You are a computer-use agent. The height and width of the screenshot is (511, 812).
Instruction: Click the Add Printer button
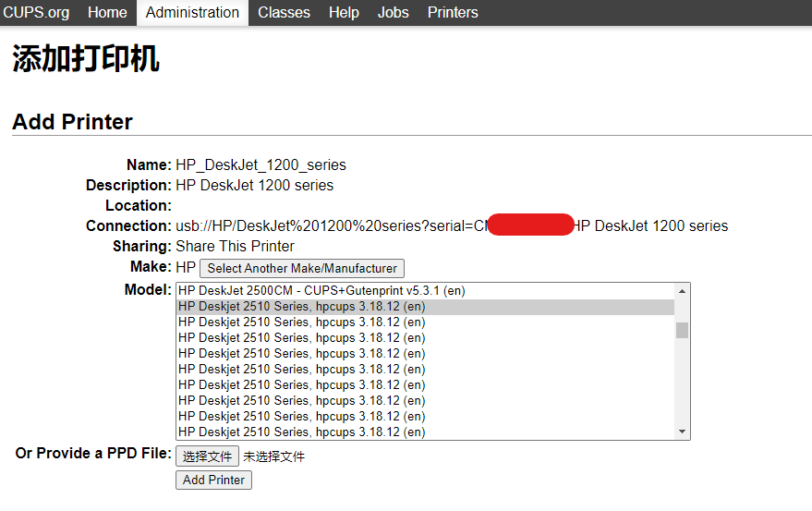pyautogui.click(x=213, y=480)
